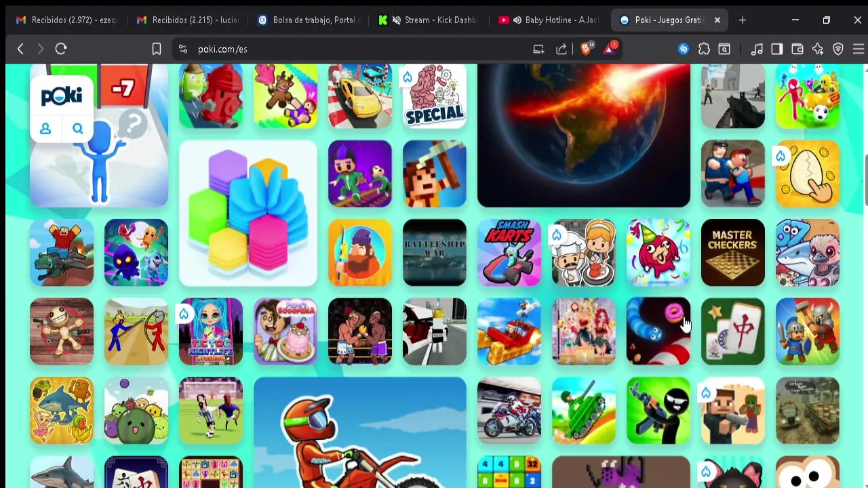The height and width of the screenshot is (488, 868).
Task: Open the Brave Rewards triangle icon
Action: (610, 48)
